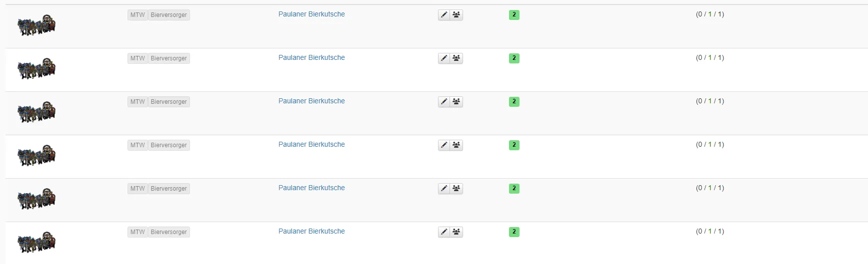The width and height of the screenshot is (868, 264).
Task: Click horse carriage thumbnail in fifth row
Action: click(x=36, y=199)
